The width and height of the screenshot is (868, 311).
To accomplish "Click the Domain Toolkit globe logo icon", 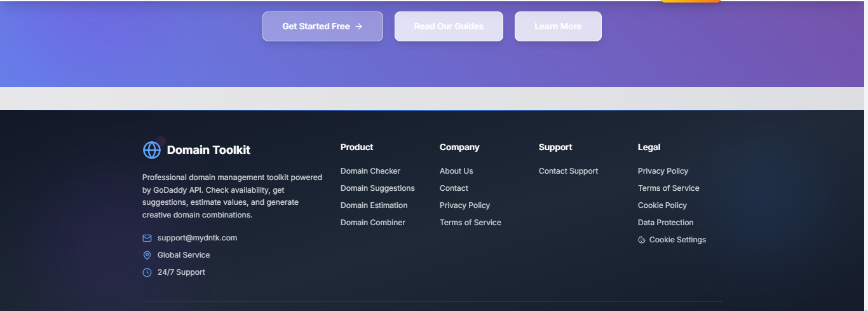I will pos(152,150).
